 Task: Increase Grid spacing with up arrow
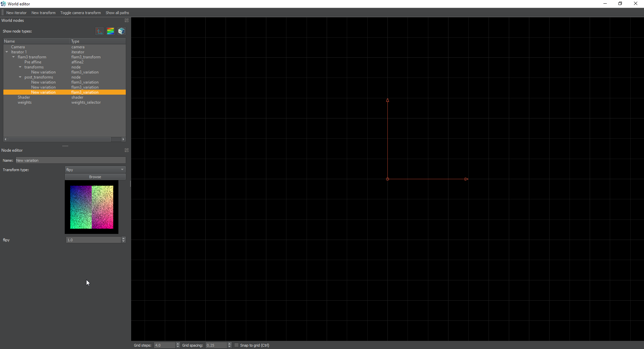229,344
